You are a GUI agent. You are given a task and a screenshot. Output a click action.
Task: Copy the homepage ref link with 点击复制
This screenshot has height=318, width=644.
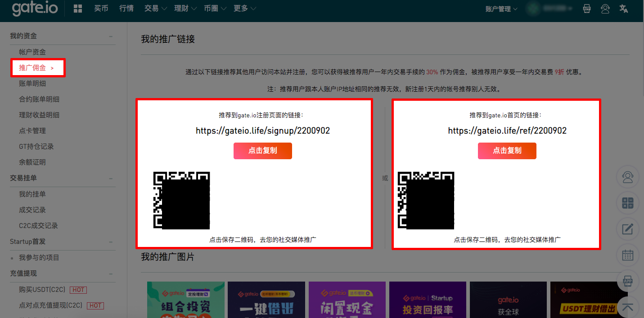point(507,151)
